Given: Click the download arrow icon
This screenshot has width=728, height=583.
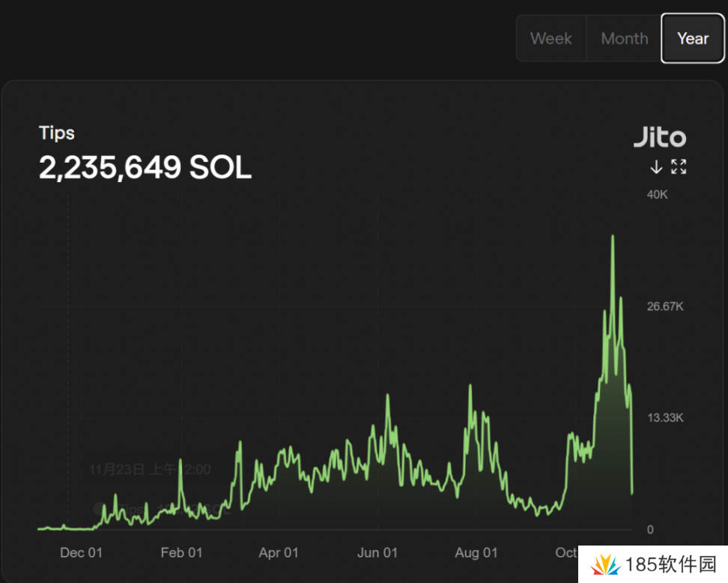Looking at the screenshot, I should click(x=657, y=166).
